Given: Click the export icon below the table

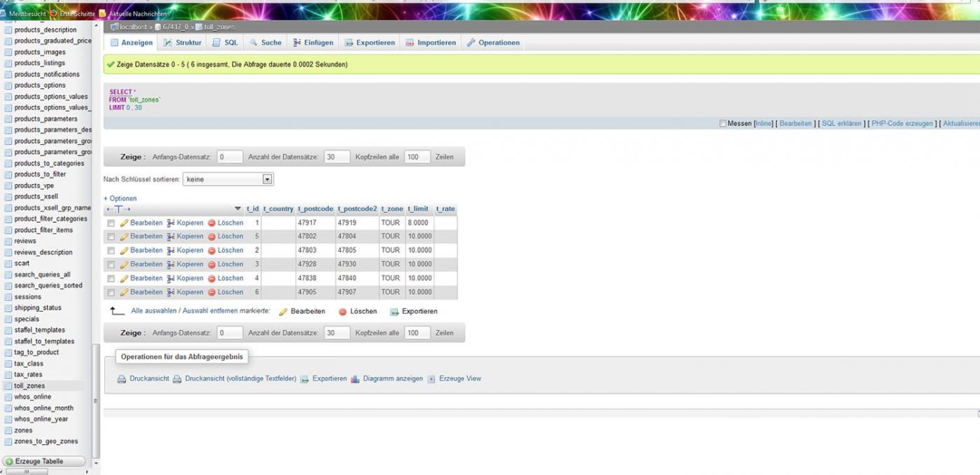Looking at the screenshot, I should click(394, 312).
